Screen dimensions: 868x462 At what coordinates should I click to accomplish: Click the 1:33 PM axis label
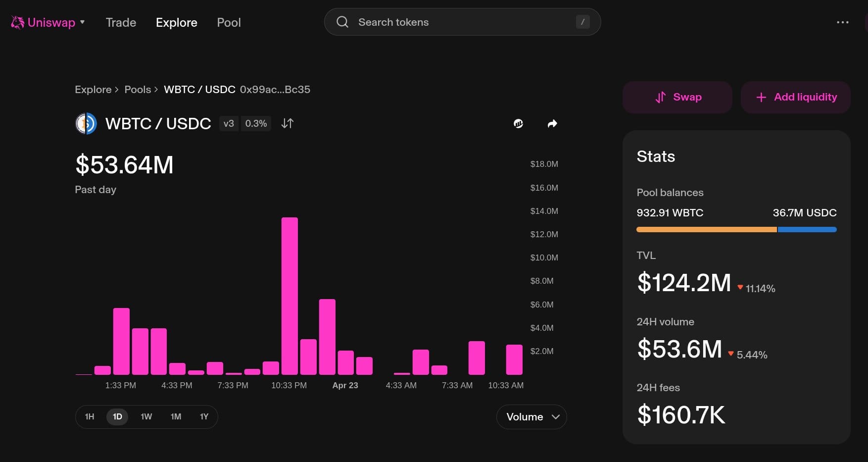pyautogui.click(x=120, y=385)
